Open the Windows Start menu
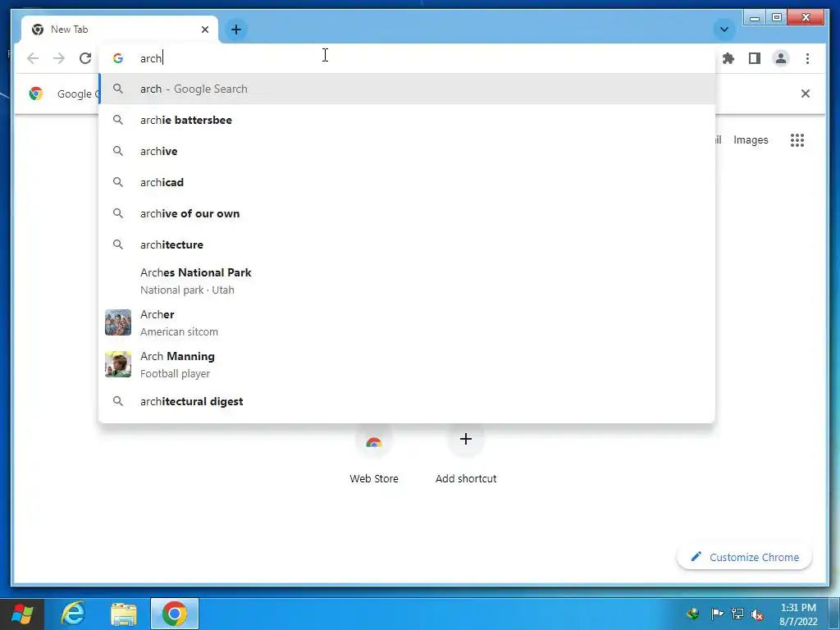The width and height of the screenshot is (840, 630). coord(22,614)
